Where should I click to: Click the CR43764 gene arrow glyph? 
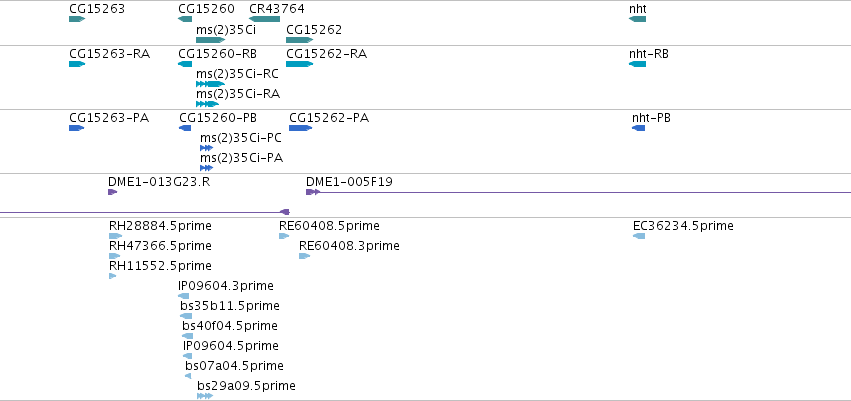click(264, 19)
